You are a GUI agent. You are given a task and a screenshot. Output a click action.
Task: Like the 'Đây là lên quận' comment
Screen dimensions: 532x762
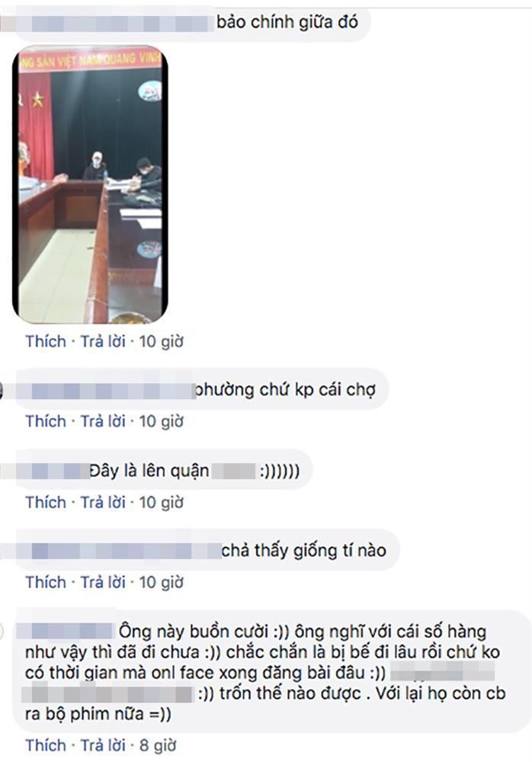(46, 502)
